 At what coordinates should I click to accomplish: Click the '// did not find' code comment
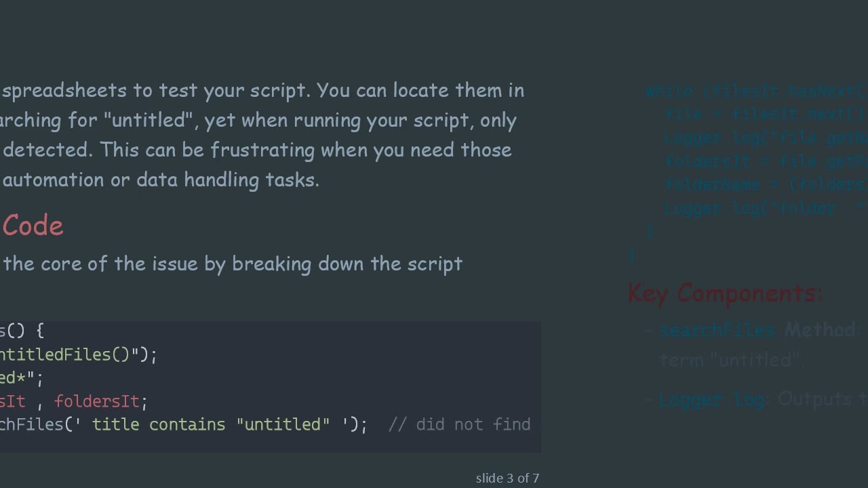(459, 425)
